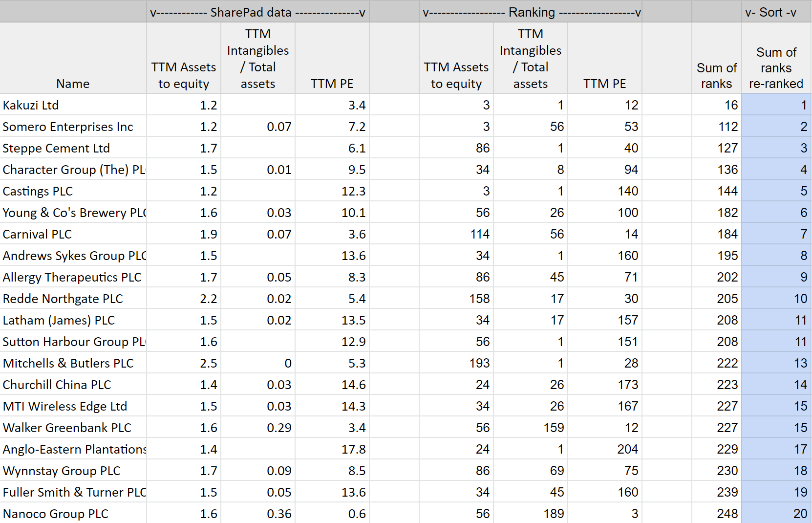
Task: Select Nanoco Group intangibles value 0.36
Action: 258,513
